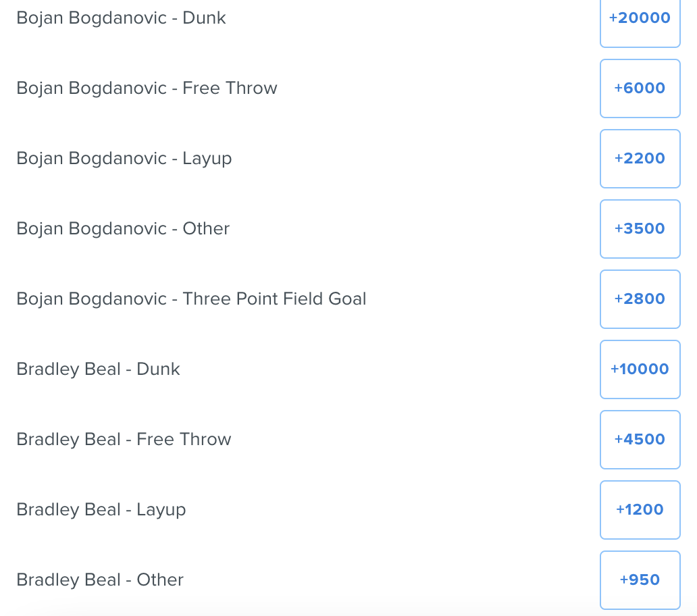This screenshot has width=697, height=616.
Task: Click the "Bradley Beal - Dunk" label text
Action: tap(98, 369)
